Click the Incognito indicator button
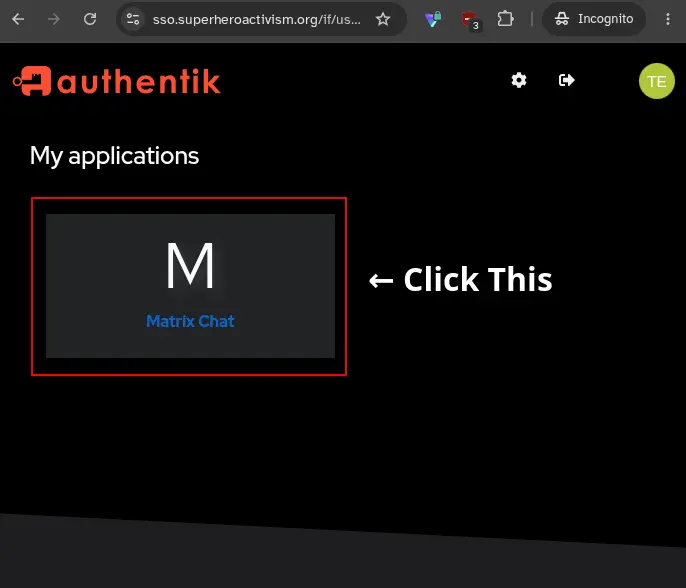The image size is (686, 588). [x=594, y=19]
